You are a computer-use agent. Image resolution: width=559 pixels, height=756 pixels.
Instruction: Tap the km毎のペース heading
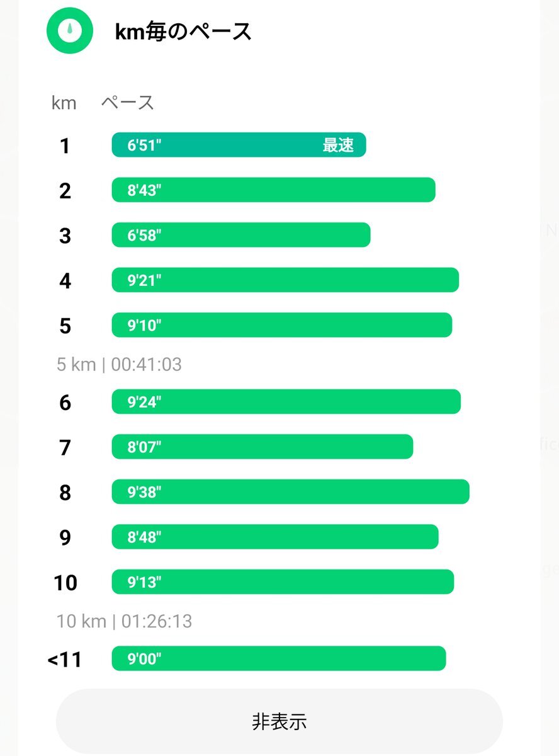tap(183, 31)
